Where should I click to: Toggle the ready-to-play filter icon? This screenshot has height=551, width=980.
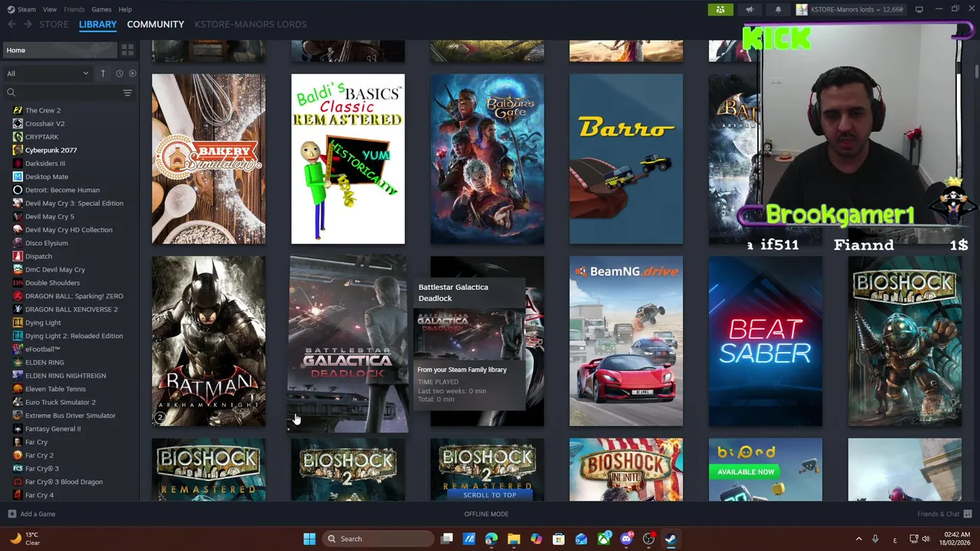(132, 73)
